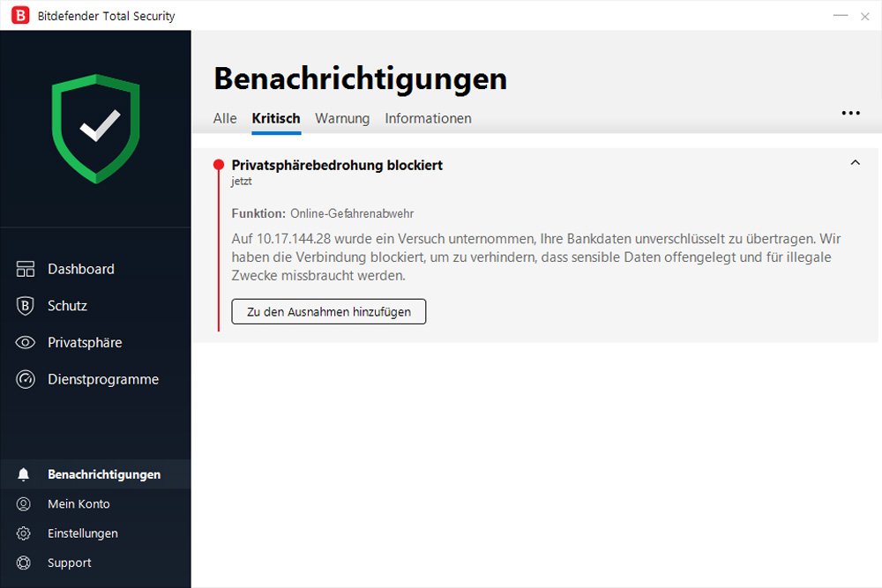882x588 pixels.
Task: Minimize the Bitdefender window
Action: point(841,16)
